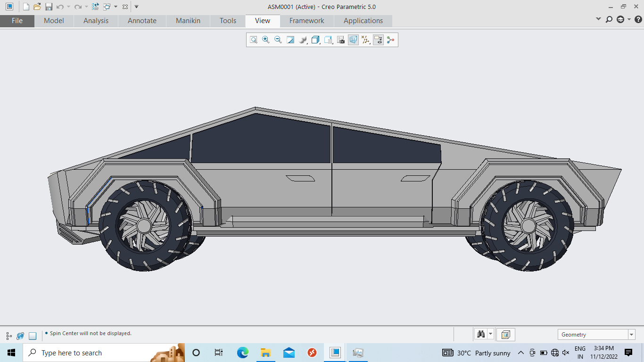Viewport: 644px width, 362px height.
Task: Toggle the Annotation Display icon
Action: 378,40
